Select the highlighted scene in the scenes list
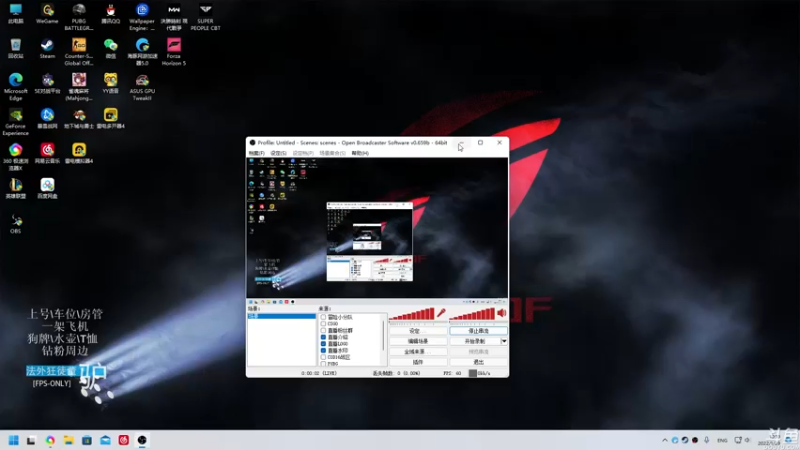 [x=282, y=316]
